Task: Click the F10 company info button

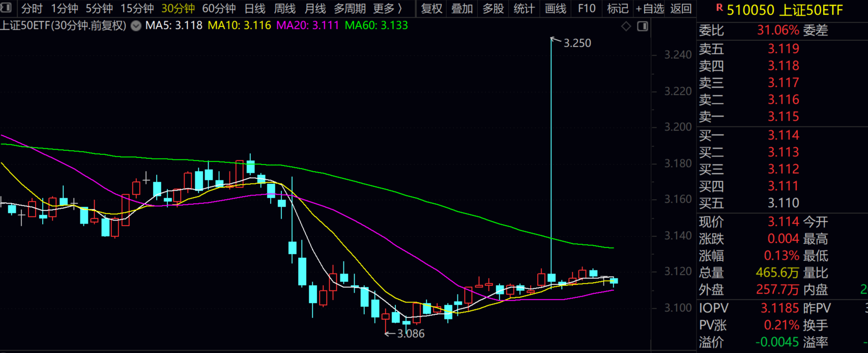Action: [587, 9]
